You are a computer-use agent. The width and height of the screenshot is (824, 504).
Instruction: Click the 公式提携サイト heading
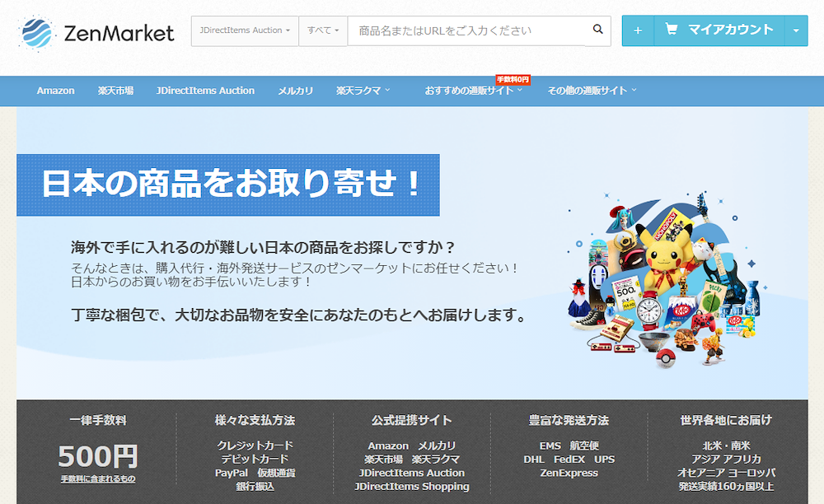point(412,420)
